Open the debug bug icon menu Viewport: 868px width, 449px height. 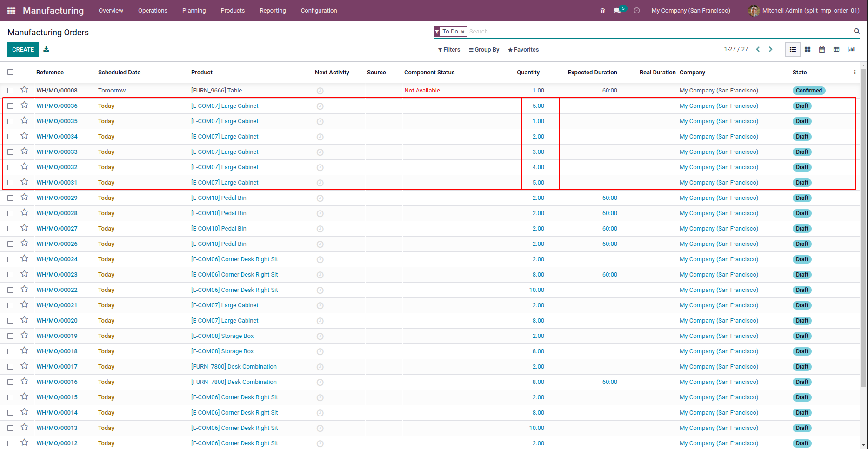602,11
